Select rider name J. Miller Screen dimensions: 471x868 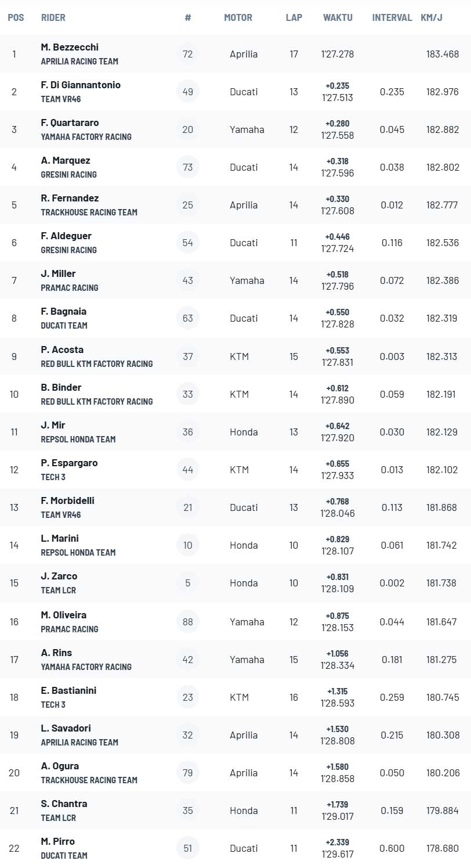pos(59,273)
